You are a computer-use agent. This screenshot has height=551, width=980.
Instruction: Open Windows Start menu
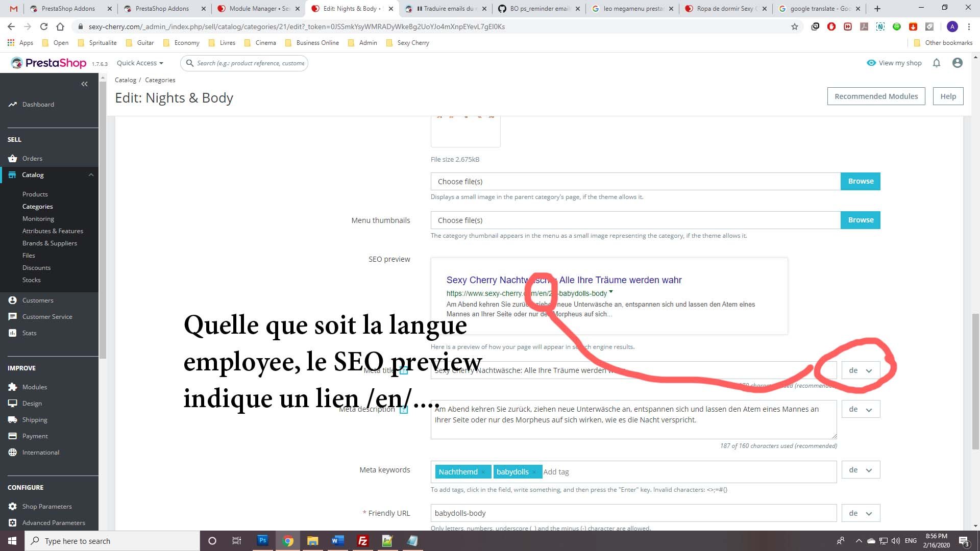click(12, 541)
